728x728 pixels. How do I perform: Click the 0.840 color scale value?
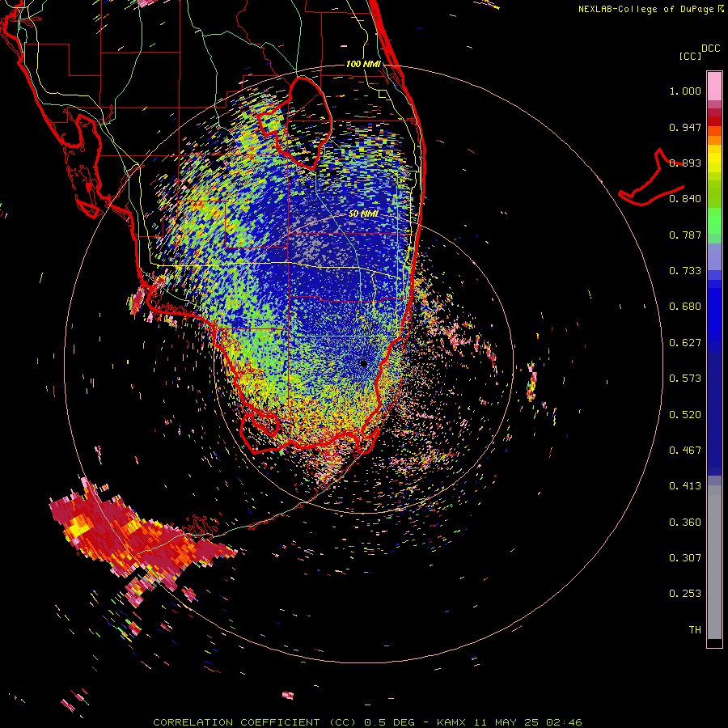tap(685, 199)
